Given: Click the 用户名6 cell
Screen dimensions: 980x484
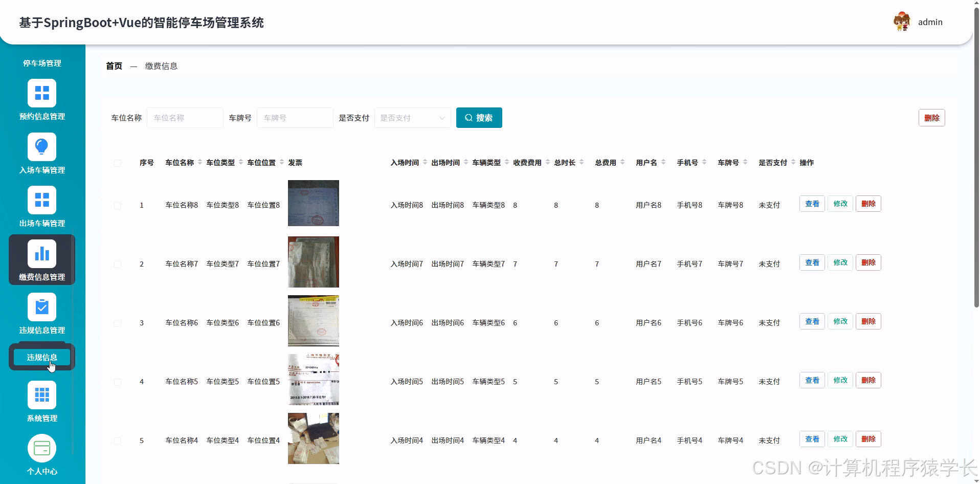Looking at the screenshot, I should [x=649, y=323].
